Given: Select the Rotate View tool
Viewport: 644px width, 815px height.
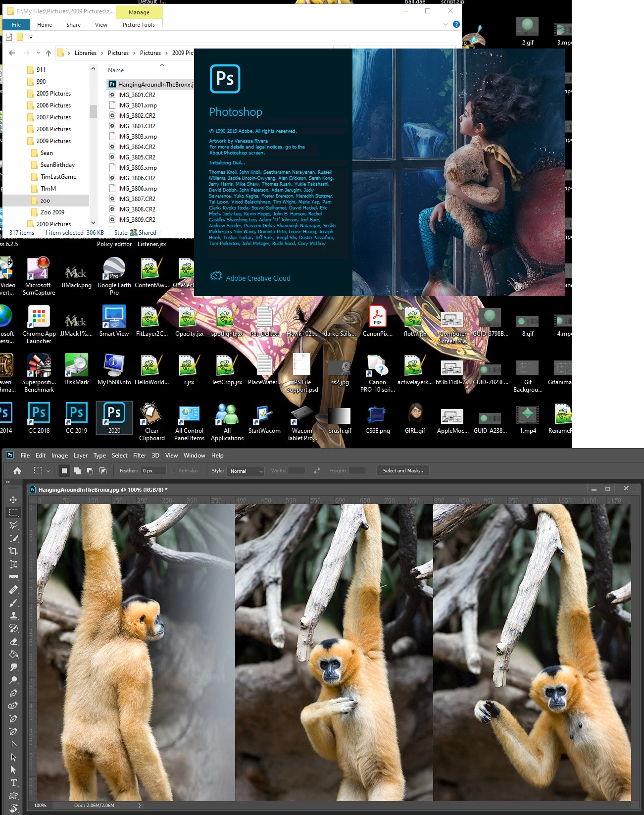Looking at the screenshot, I should pyautogui.click(x=13, y=809).
